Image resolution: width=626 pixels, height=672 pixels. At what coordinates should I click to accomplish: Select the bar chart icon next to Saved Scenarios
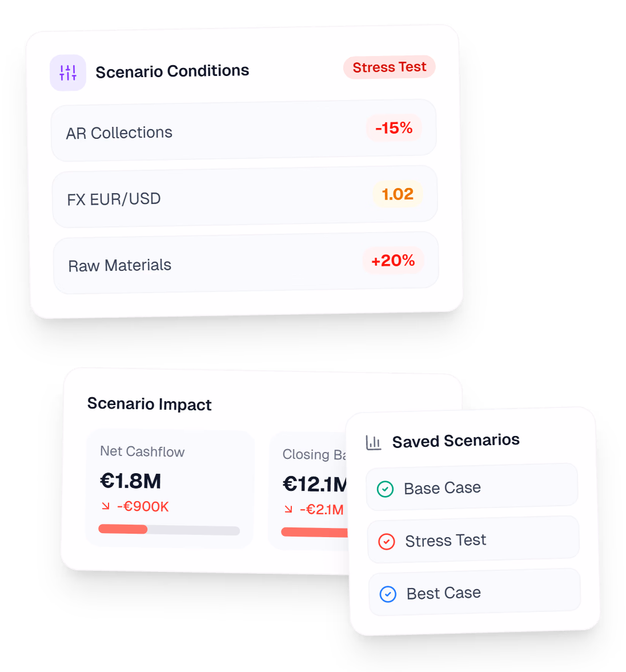374,441
